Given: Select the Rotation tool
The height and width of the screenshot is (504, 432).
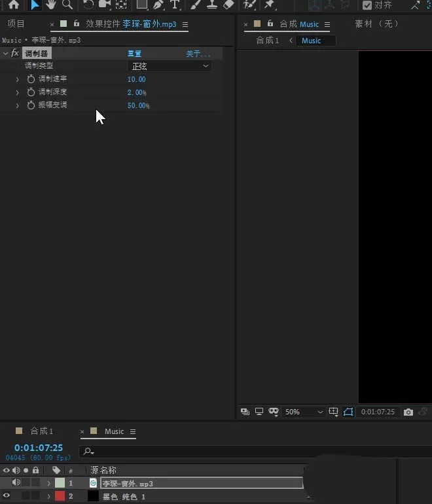Looking at the screenshot, I should pyautogui.click(x=88, y=5).
